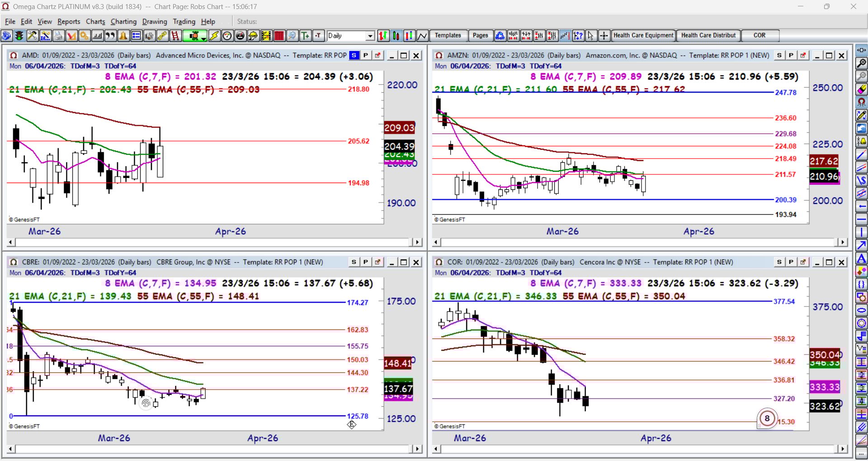The width and height of the screenshot is (868, 461).
Task: Click the zoom in magnifier in side toolbar
Action: point(861,63)
